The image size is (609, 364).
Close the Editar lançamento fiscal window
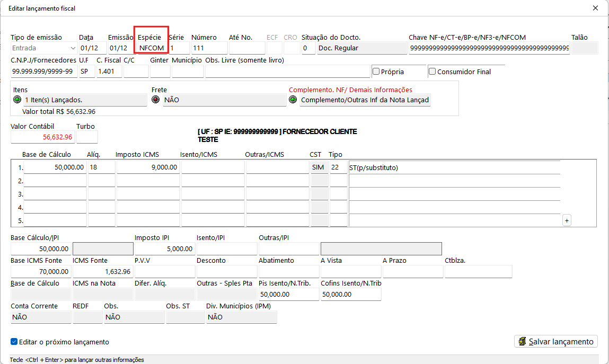pyautogui.click(x=595, y=8)
